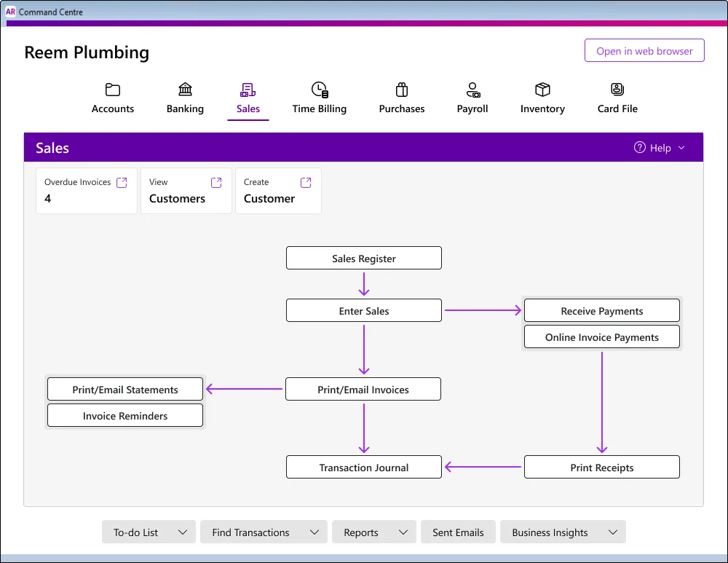
Task: Expand the Reports dropdown arrow
Action: (403, 532)
